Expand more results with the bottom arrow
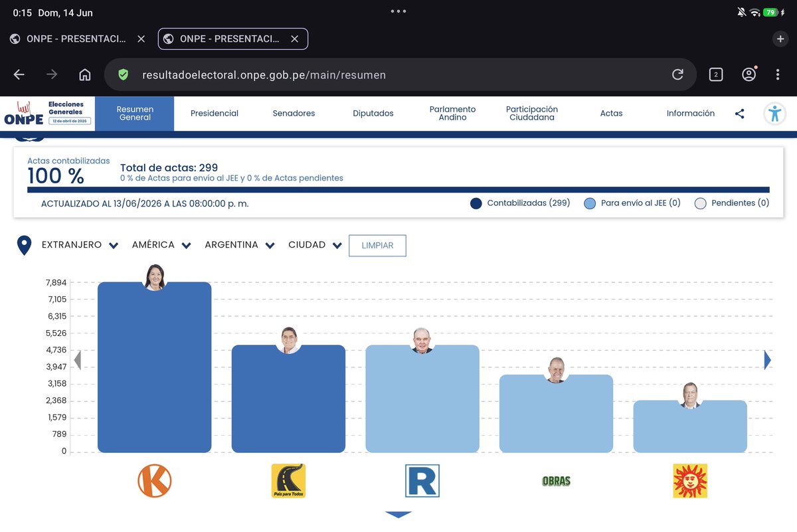797x532 pixels. pyautogui.click(x=398, y=515)
